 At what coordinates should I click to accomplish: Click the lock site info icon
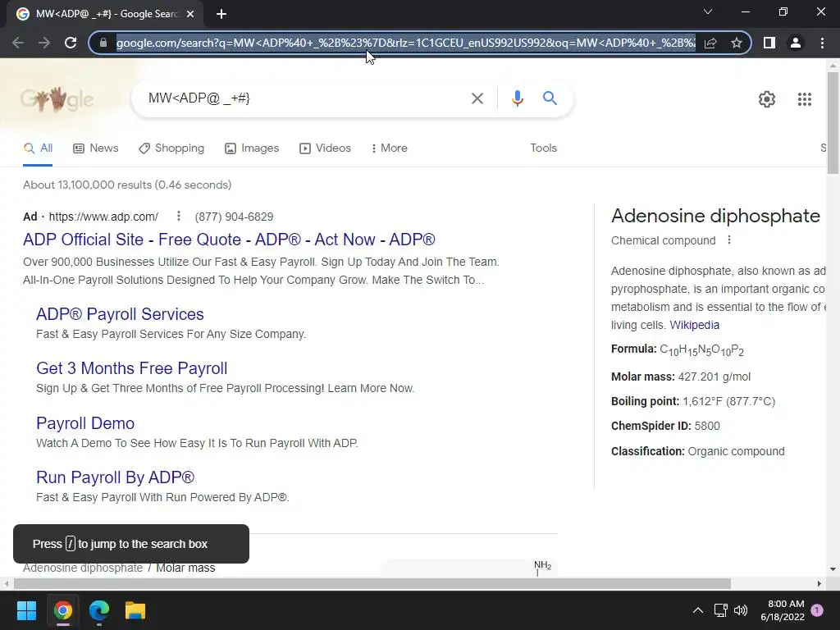[103, 43]
